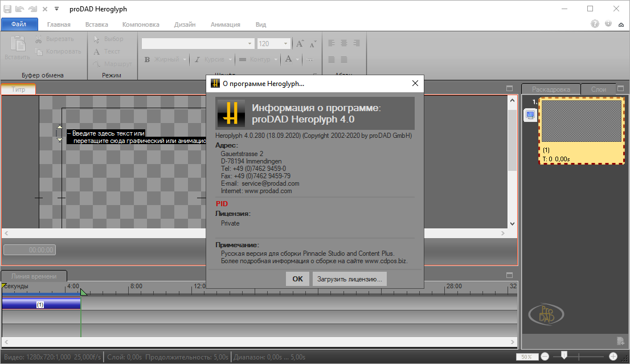
Task: Click the 00:00;00 timecode field
Action: [30, 250]
